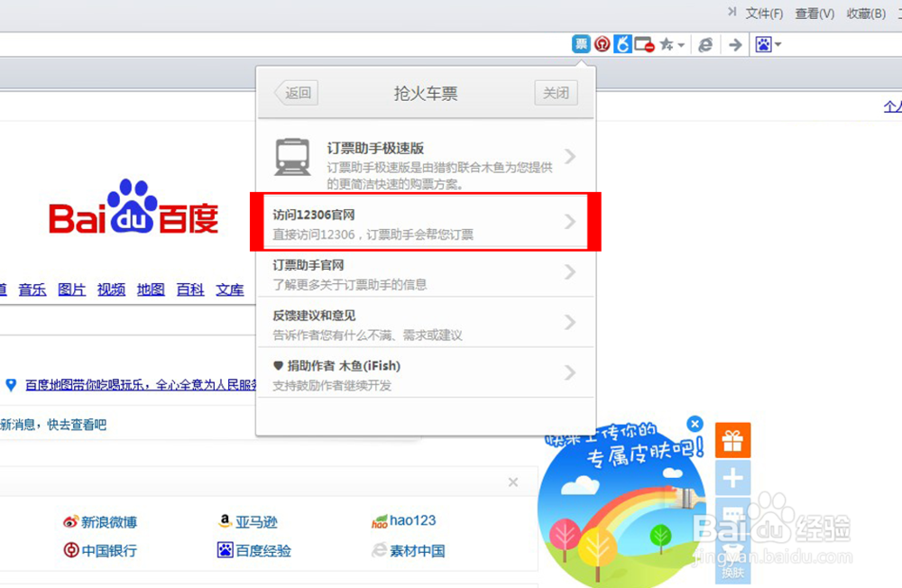Click the menu bar collapse arrow icon
The width and height of the screenshot is (902, 588).
732,12
